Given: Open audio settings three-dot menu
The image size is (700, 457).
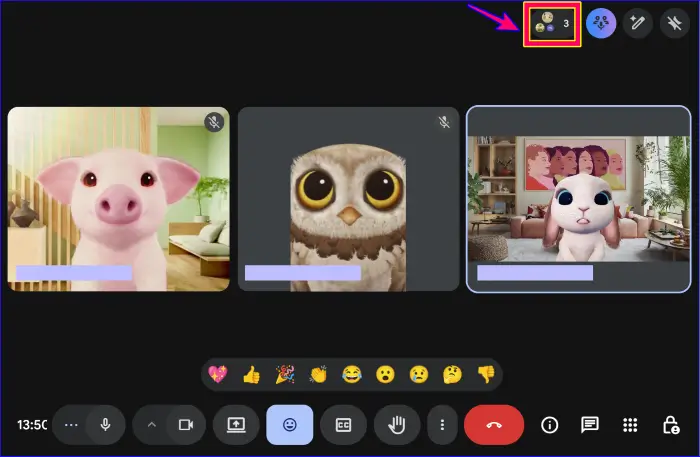Looking at the screenshot, I should tap(71, 425).
